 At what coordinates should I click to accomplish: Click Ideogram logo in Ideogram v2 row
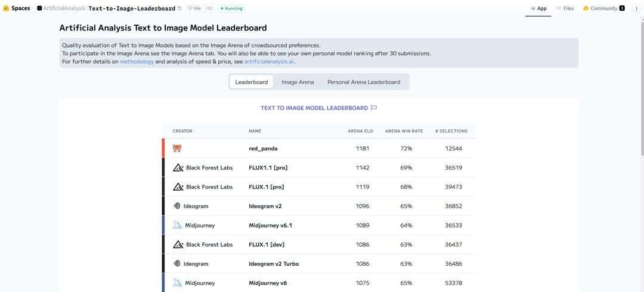(177, 206)
